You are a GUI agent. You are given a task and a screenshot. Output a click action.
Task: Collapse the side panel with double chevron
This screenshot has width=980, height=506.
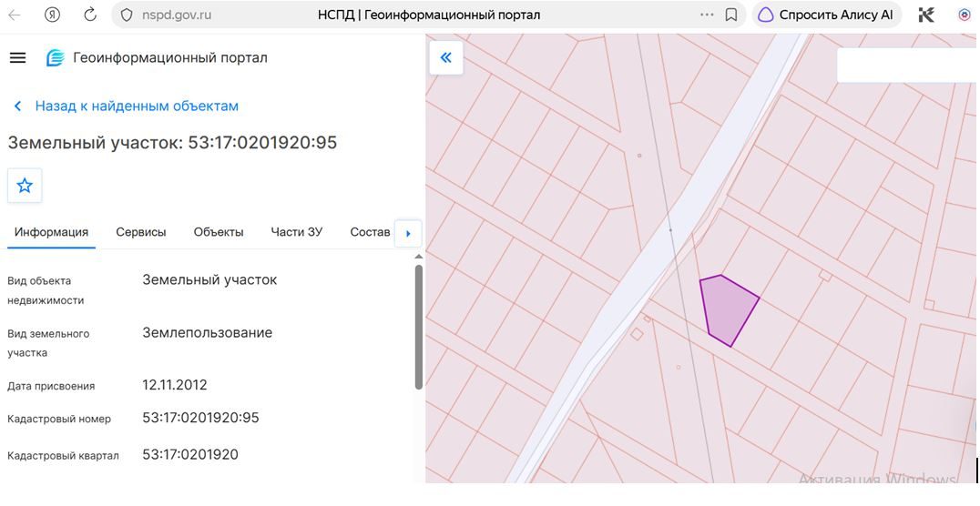445,58
